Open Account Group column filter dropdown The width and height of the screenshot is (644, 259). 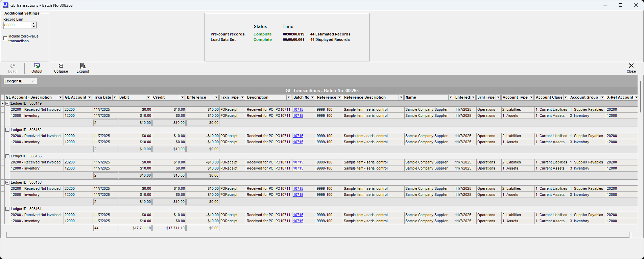pyautogui.click(x=602, y=97)
